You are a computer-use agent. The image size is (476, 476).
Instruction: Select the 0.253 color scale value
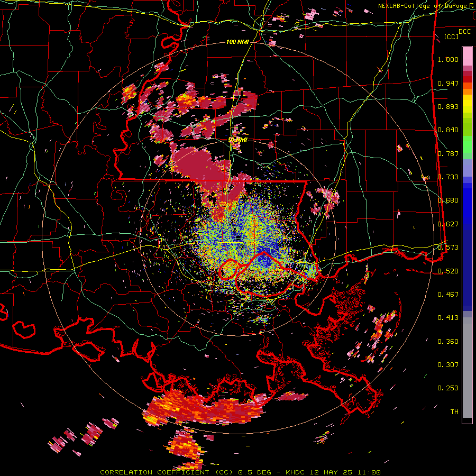tap(448, 388)
